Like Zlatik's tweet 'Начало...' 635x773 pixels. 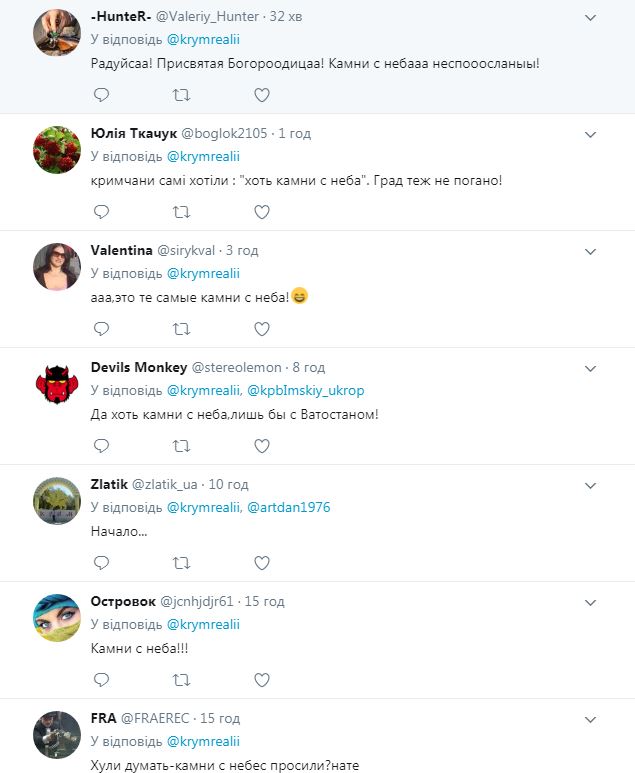pos(262,563)
